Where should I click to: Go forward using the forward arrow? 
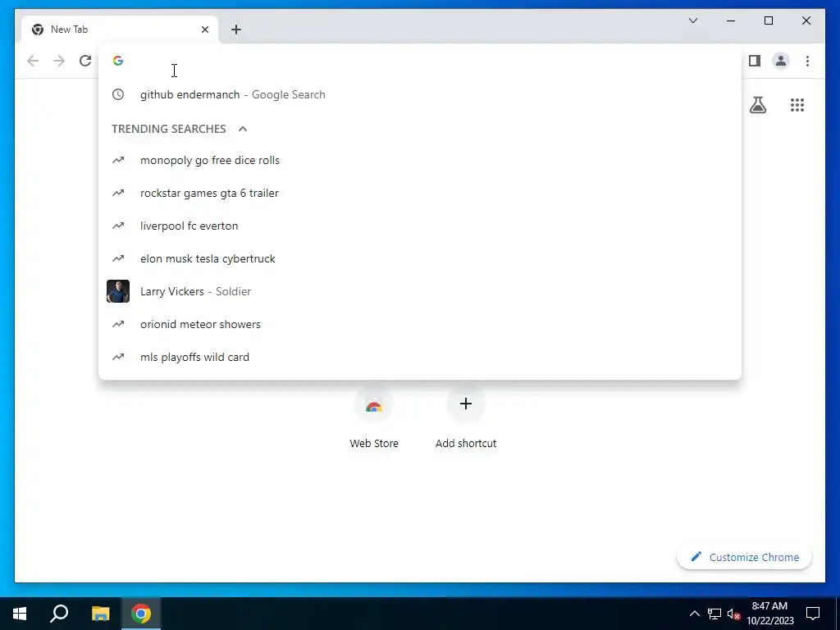click(59, 61)
